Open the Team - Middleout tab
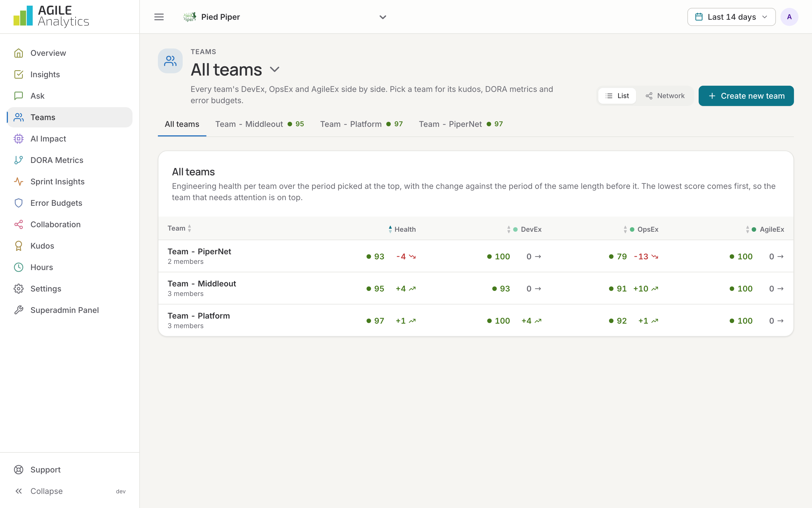 (x=259, y=124)
